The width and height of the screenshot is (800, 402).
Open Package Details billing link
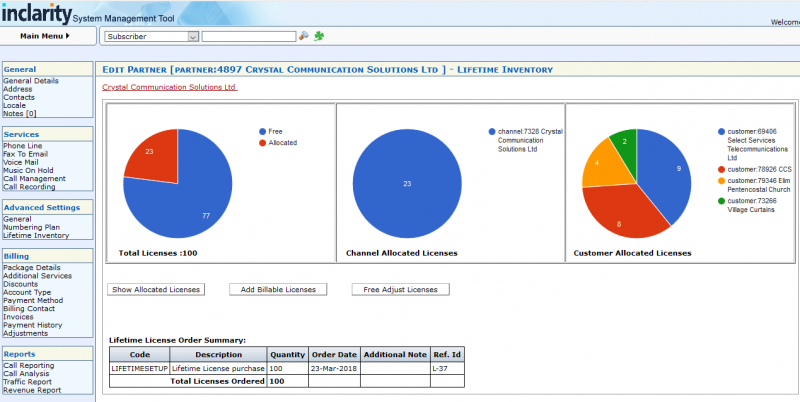click(x=32, y=267)
